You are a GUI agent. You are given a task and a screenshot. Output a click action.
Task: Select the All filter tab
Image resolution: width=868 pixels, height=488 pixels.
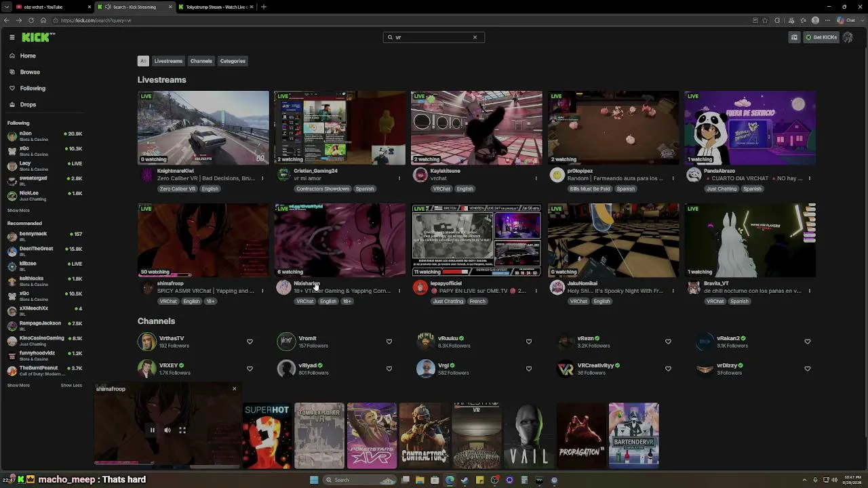(143, 61)
